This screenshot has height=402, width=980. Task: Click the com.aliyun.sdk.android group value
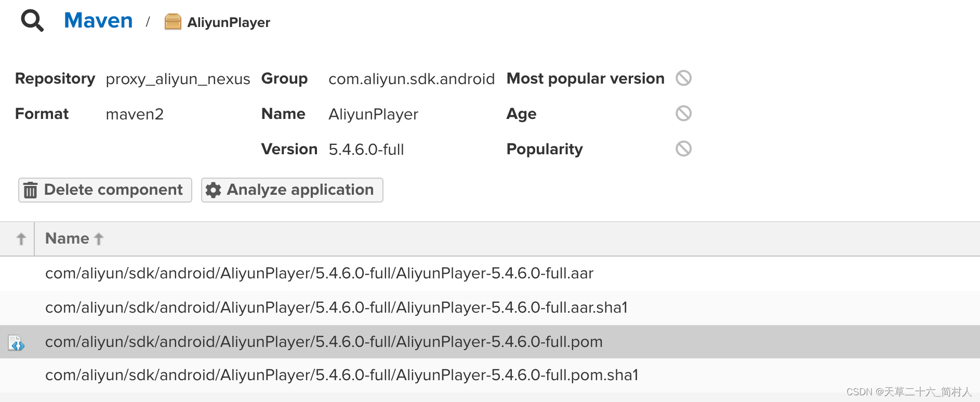tap(412, 79)
